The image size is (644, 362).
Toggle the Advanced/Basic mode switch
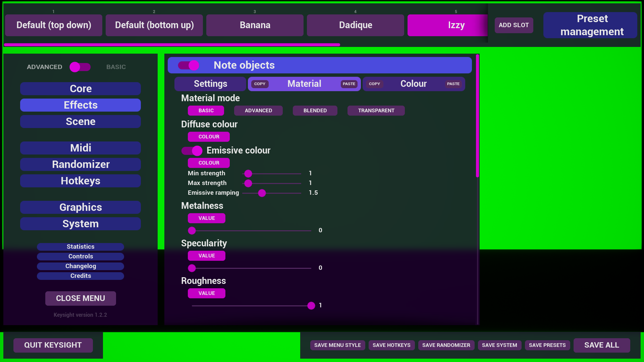click(x=80, y=67)
